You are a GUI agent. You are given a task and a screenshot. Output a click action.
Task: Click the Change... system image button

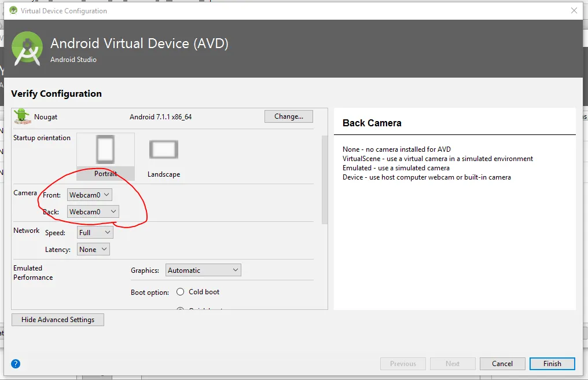coord(289,116)
